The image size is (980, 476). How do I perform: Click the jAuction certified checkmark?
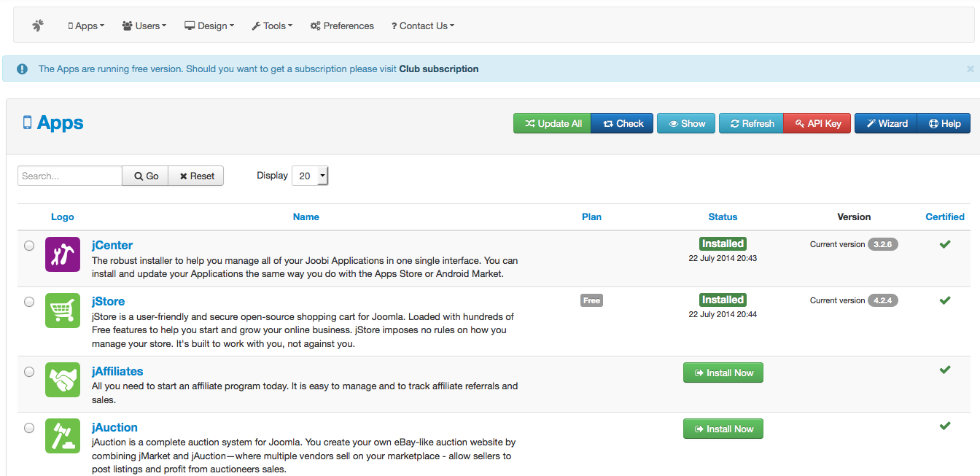click(945, 426)
